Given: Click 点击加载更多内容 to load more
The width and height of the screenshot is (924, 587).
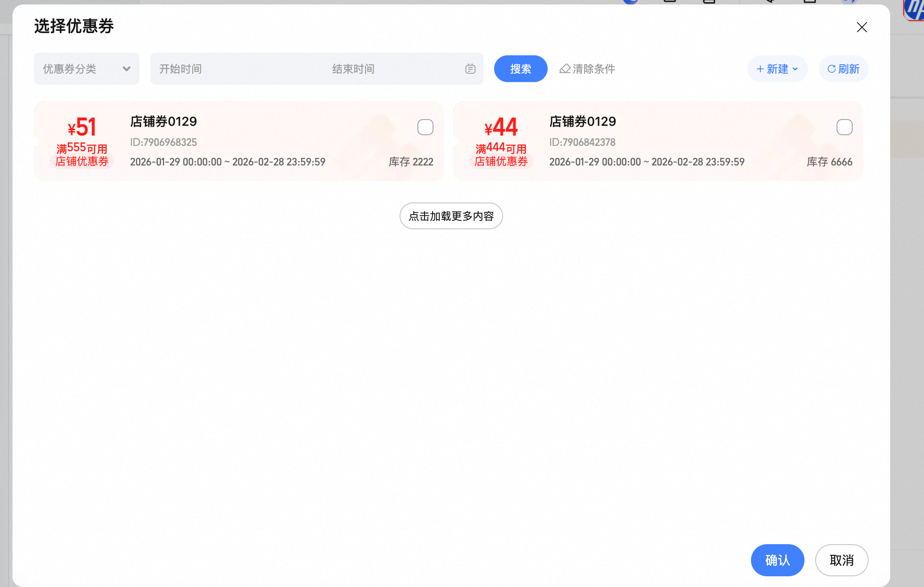Looking at the screenshot, I should pyautogui.click(x=451, y=216).
